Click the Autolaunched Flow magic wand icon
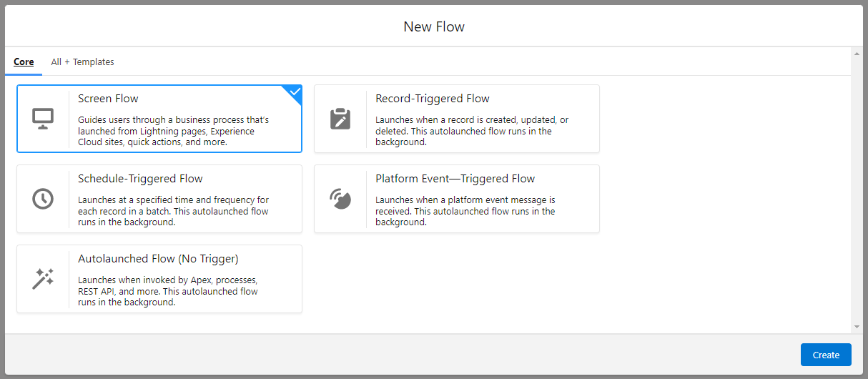This screenshot has height=379, width=868. (x=43, y=279)
